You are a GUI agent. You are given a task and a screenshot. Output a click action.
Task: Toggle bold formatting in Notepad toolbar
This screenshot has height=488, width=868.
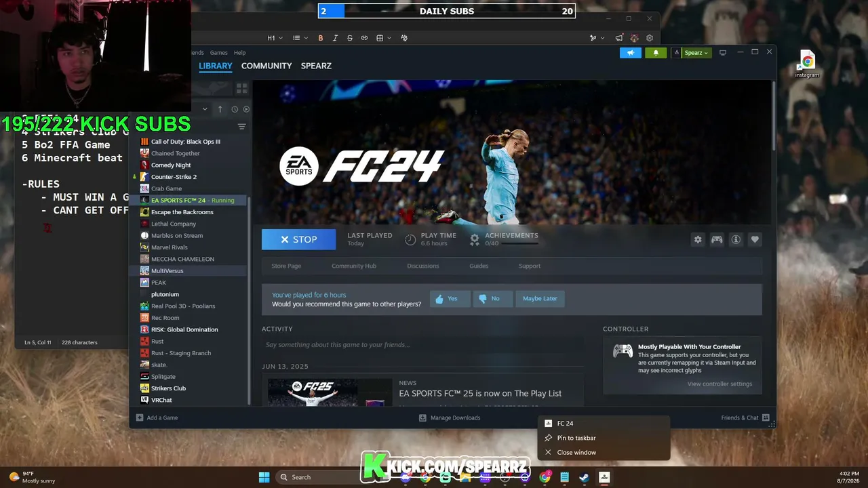coord(321,38)
